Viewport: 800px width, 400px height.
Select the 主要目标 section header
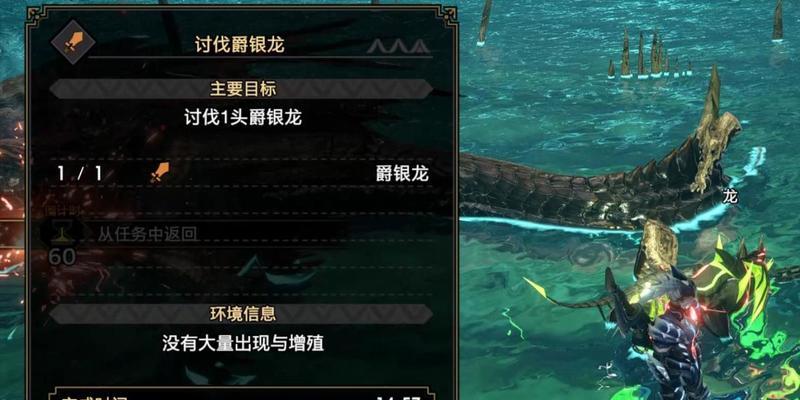(243, 89)
